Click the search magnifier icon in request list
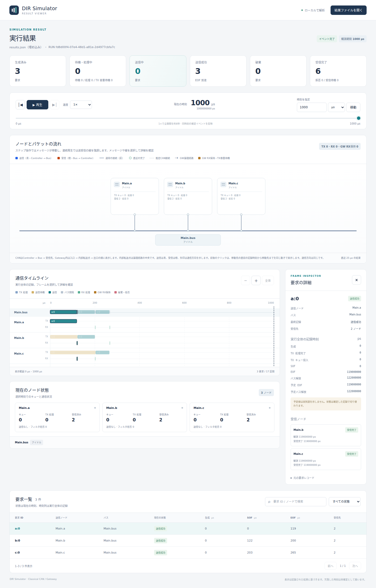Image resolution: width=376 pixels, height=588 pixels. click(x=269, y=502)
